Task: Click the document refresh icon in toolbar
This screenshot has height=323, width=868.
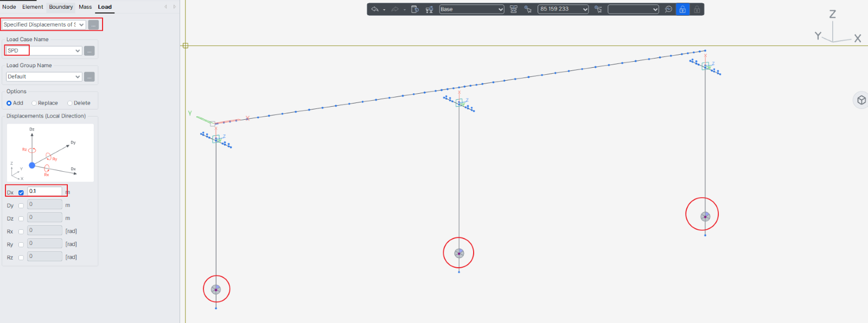Action: click(x=415, y=9)
